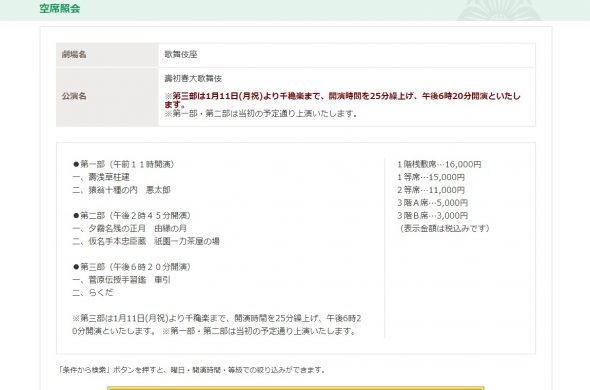Viewport: 590px width, 390px height.
Task: Select the 3階B席…3,000円 price
Action: (432, 215)
